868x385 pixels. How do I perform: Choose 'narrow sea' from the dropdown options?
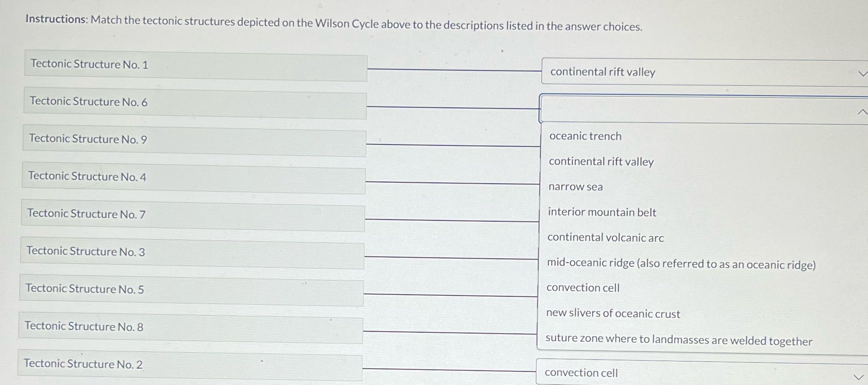click(x=575, y=187)
